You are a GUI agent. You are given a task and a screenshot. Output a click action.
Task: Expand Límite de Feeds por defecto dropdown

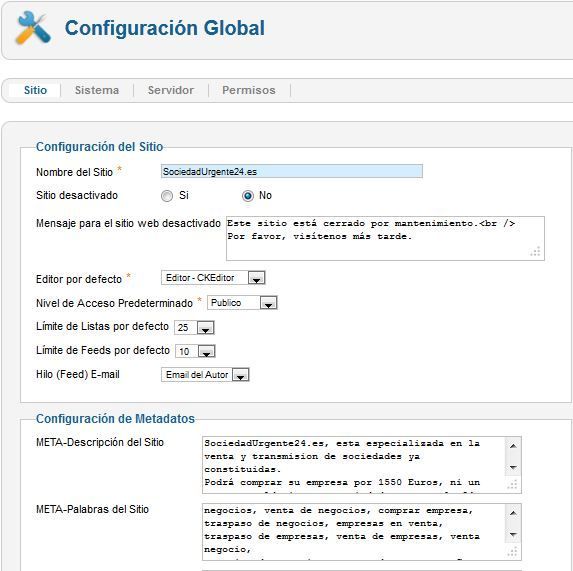[195, 351]
